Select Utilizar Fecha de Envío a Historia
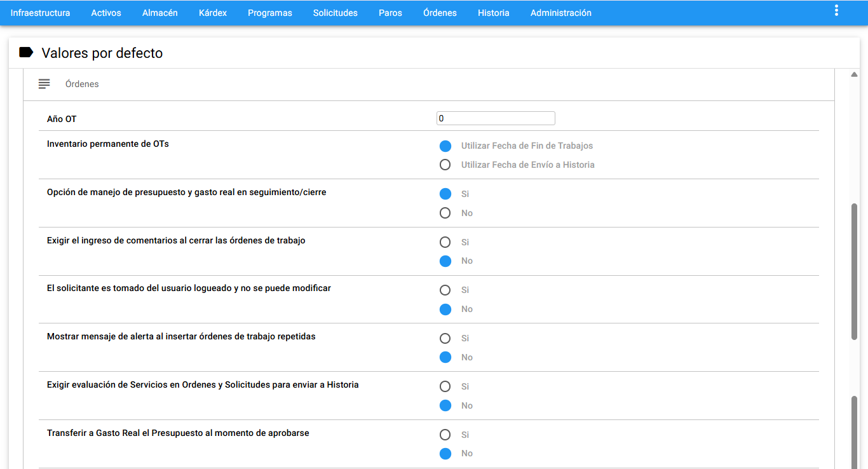 (445, 165)
